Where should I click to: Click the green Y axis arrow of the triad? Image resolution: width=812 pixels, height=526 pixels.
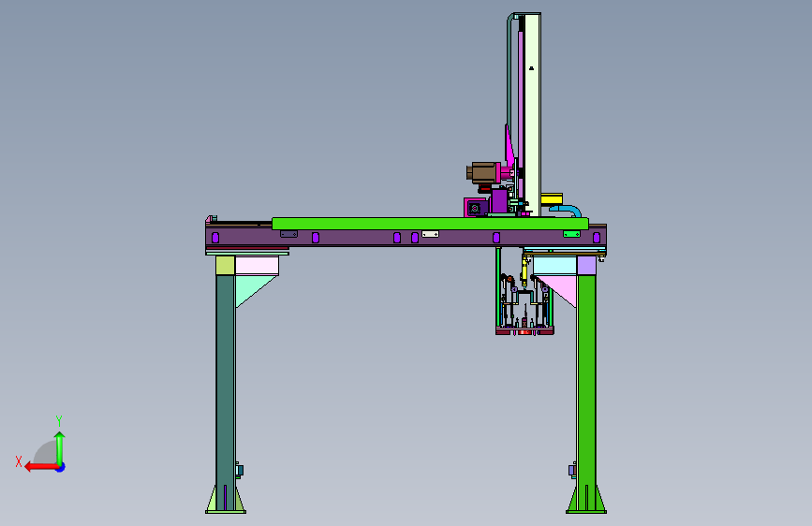60,448
